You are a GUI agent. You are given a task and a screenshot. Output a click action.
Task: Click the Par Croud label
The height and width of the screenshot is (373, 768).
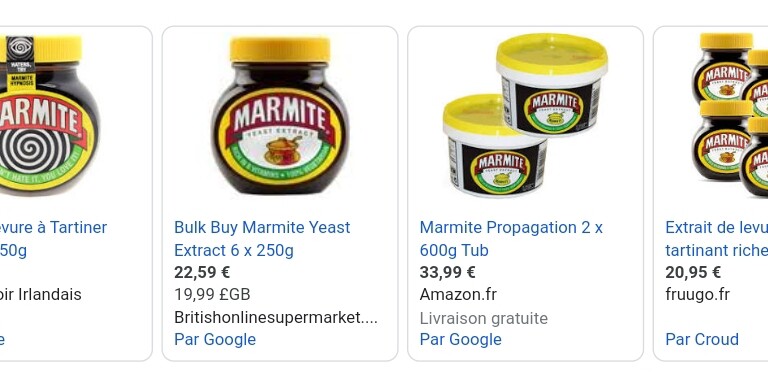(702, 339)
